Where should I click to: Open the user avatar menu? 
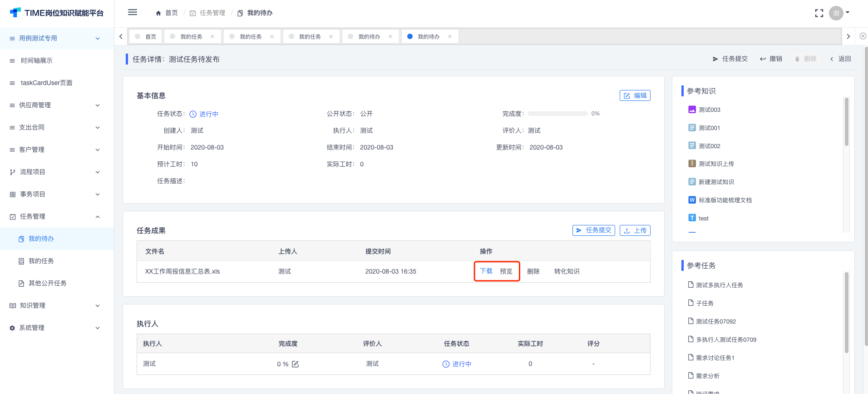838,13
